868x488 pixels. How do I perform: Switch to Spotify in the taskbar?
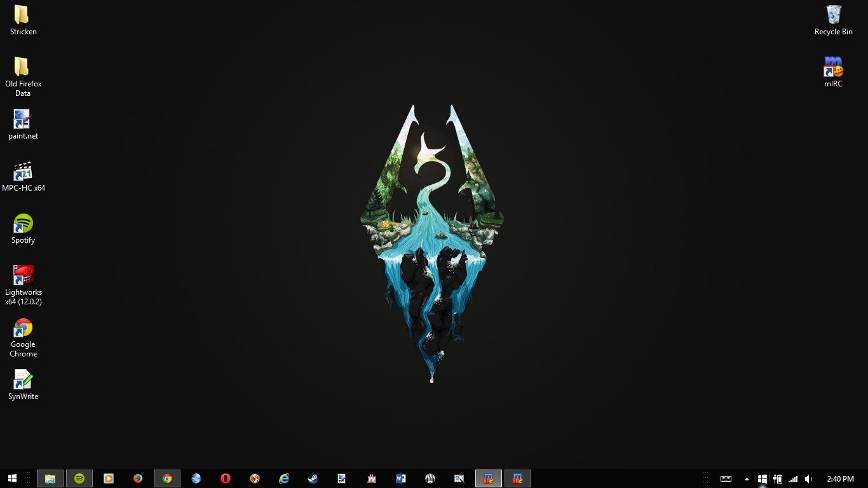coord(79,478)
